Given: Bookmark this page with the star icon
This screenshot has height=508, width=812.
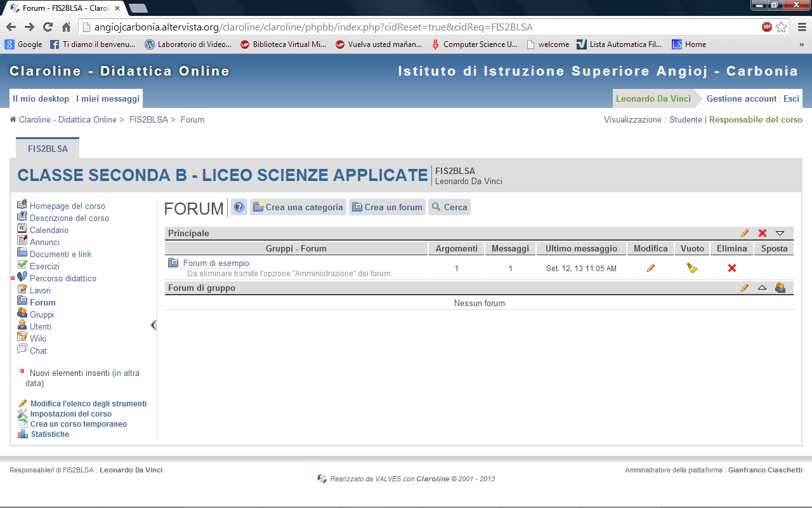Looking at the screenshot, I should pyautogui.click(x=782, y=27).
